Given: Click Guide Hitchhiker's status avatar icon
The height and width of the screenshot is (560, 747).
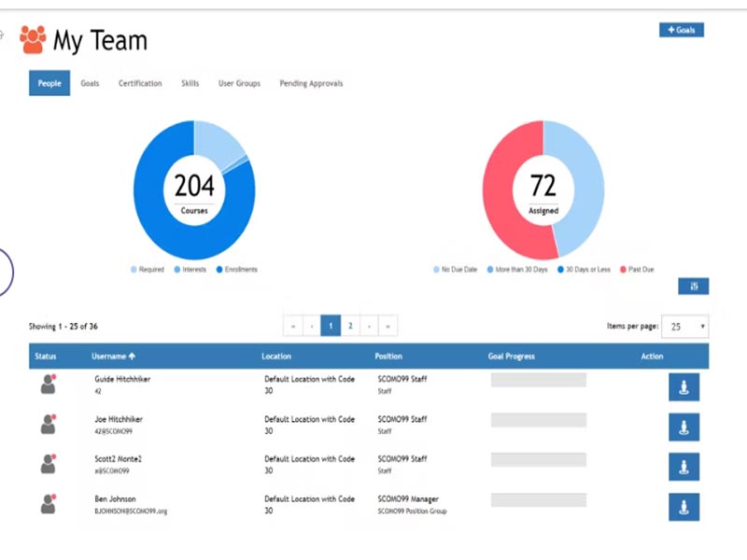Looking at the screenshot, I should pos(48,385).
